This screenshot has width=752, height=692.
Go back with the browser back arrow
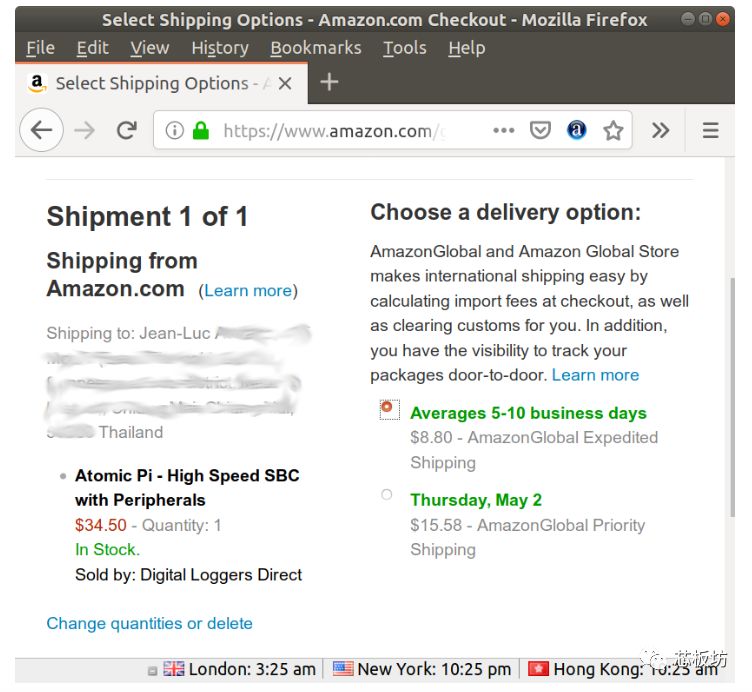(x=42, y=130)
